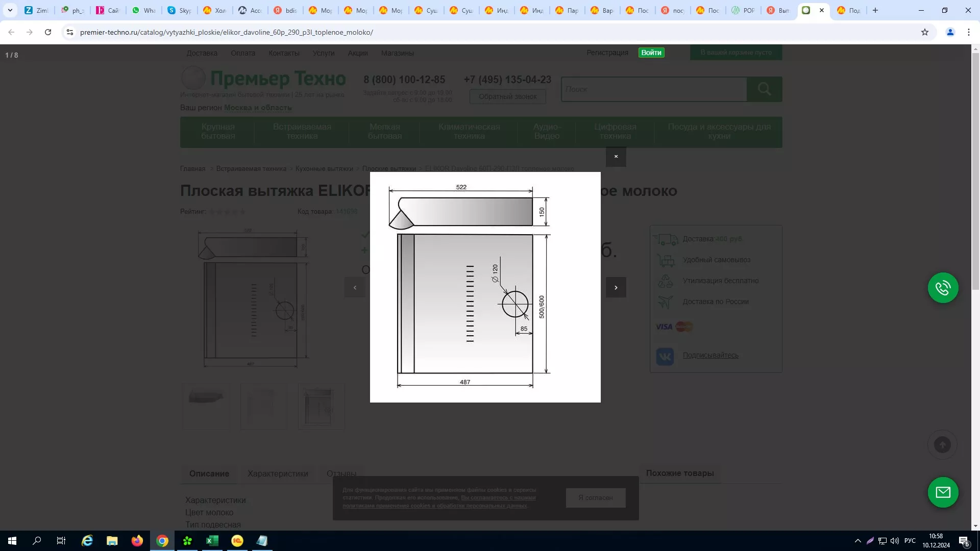Switch to the Skype tab
This screenshot has height=551, width=980.
179,10
